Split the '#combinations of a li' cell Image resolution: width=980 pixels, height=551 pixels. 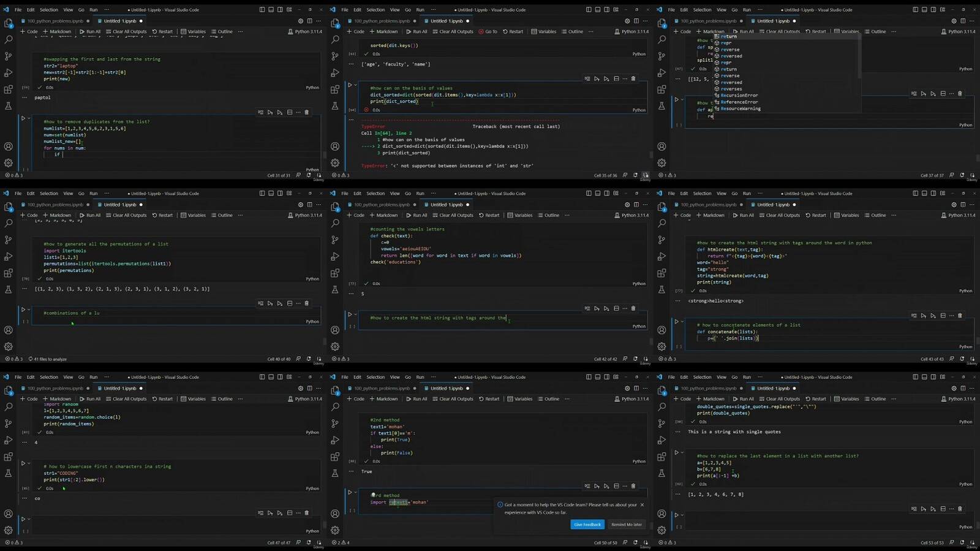point(290,303)
